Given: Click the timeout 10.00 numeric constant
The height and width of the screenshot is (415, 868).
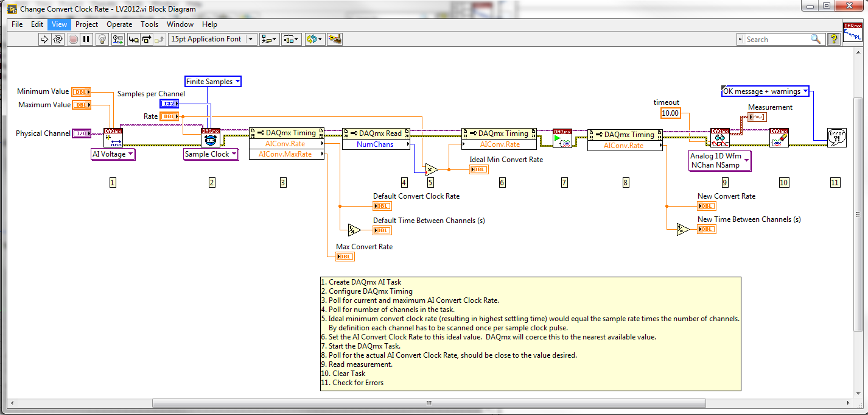Looking at the screenshot, I should [670, 113].
